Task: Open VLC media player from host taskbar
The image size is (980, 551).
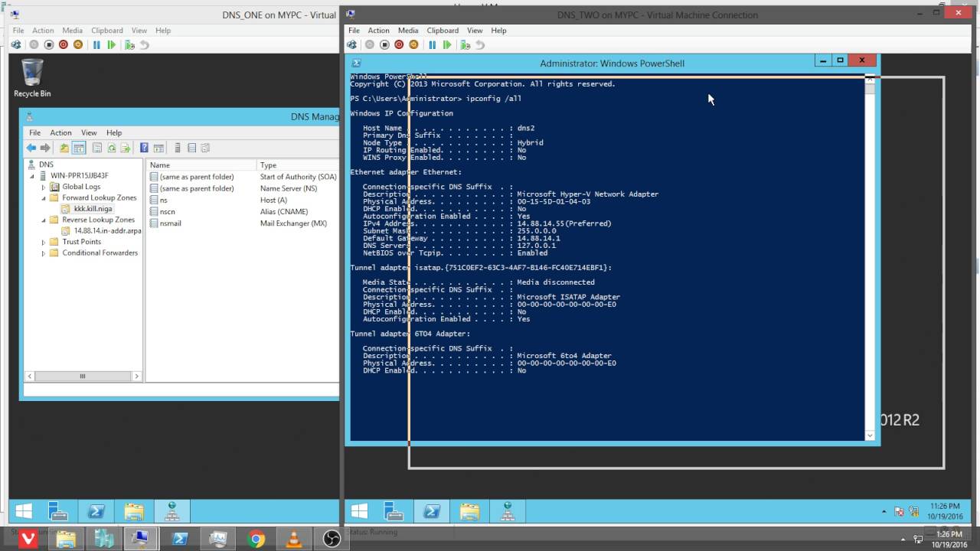Action: pyautogui.click(x=293, y=539)
